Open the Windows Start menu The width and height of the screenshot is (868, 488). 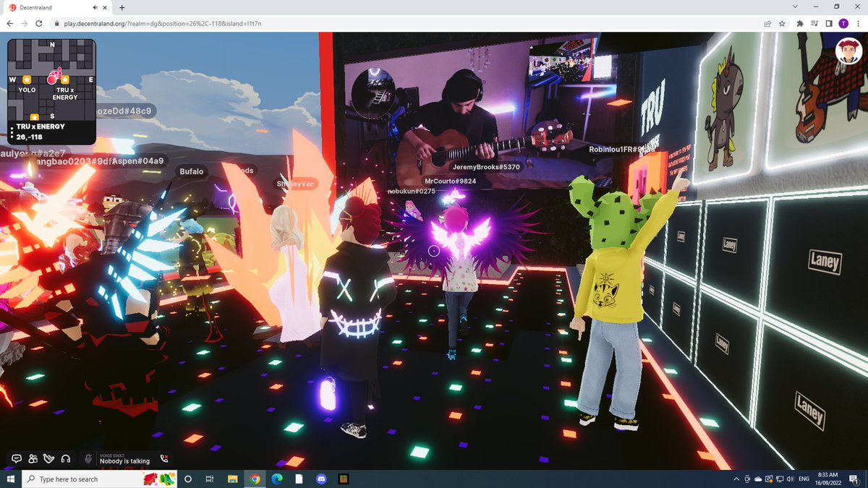coord(10,479)
